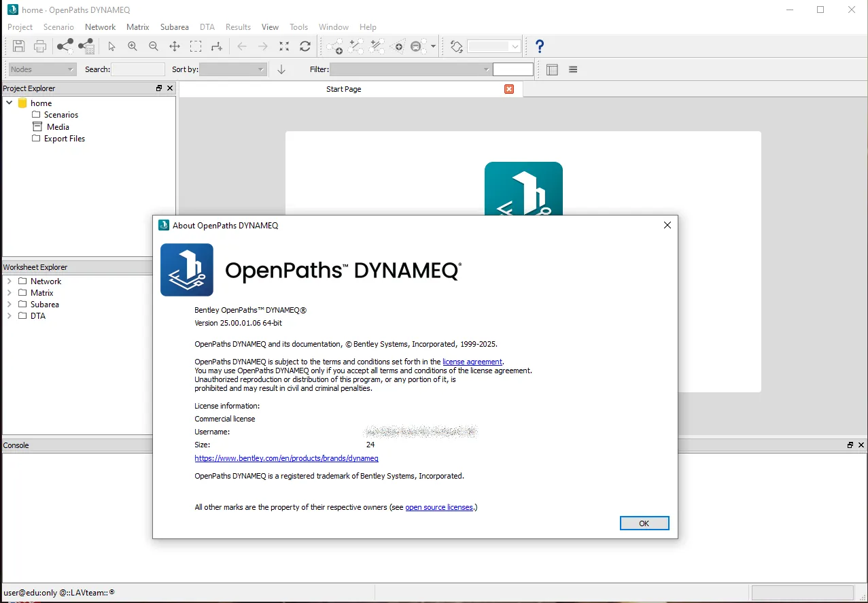This screenshot has width=868, height=603.
Task: Expand the Matrix worksheet folder
Action: coord(9,293)
